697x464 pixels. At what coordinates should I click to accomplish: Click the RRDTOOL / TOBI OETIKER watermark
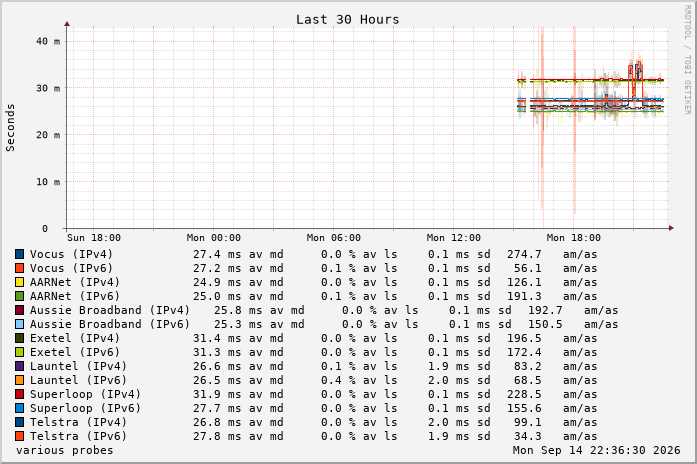[x=688, y=60]
